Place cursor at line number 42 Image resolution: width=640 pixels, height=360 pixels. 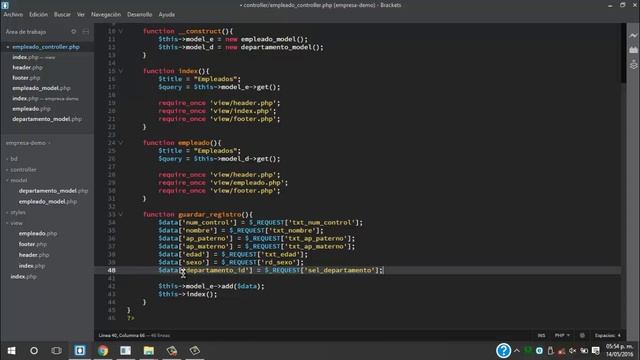point(111,286)
